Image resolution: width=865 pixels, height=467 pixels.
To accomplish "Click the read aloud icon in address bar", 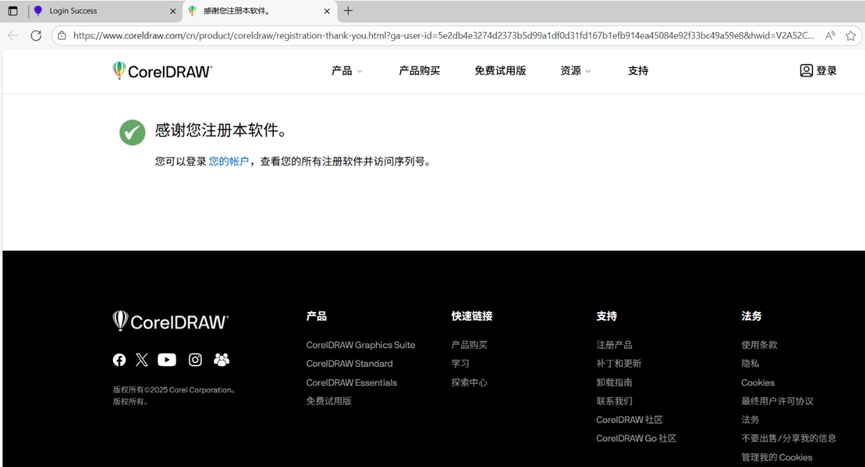I will (x=830, y=35).
